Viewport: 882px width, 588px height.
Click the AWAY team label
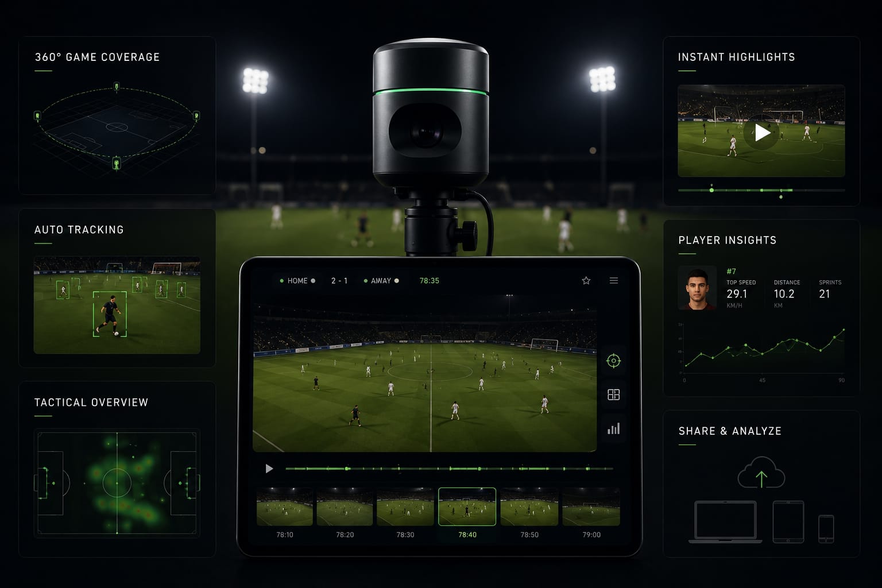[x=381, y=281]
